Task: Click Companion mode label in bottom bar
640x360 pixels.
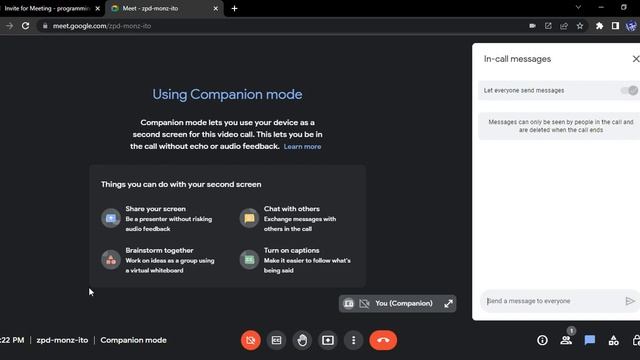Action: pyautogui.click(x=133, y=340)
